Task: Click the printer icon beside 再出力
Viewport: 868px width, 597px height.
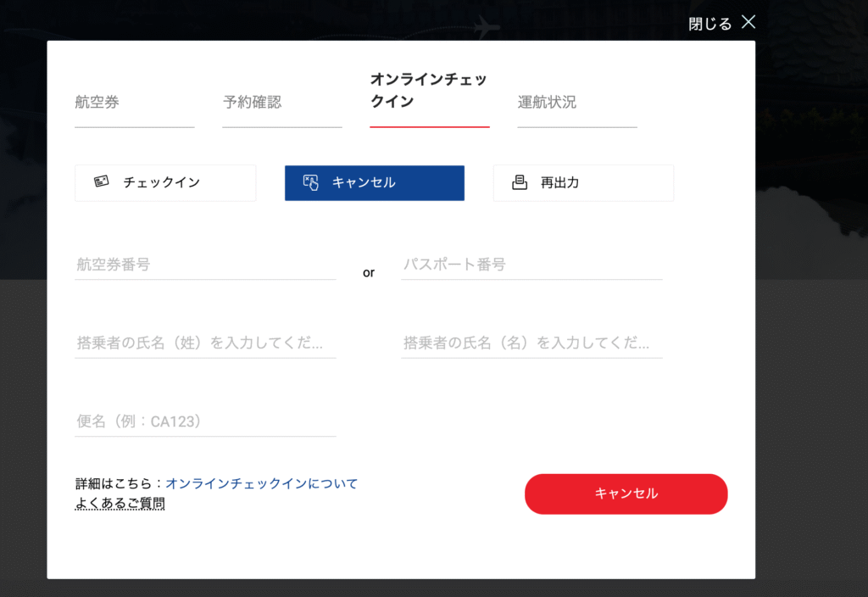Action: pyautogui.click(x=520, y=182)
